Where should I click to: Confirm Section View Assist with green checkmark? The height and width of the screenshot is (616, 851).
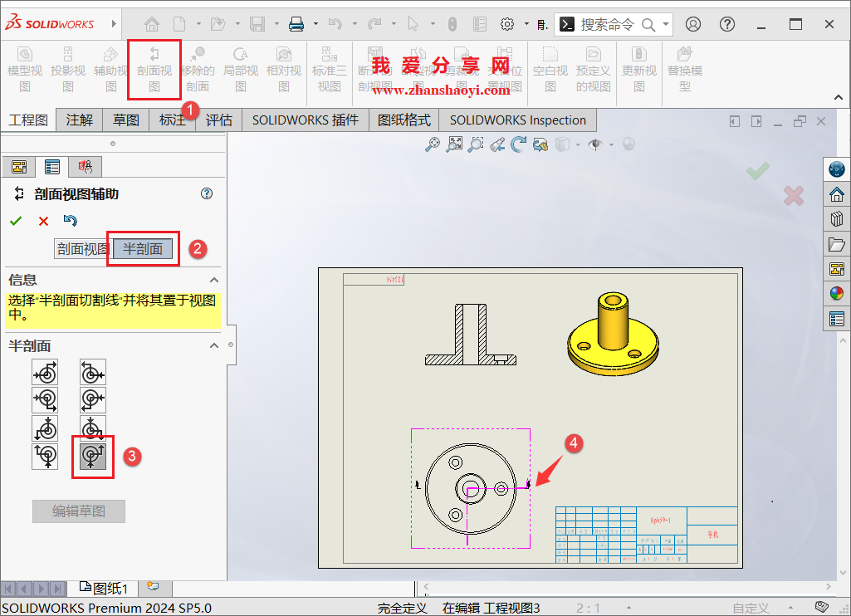tap(16, 221)
